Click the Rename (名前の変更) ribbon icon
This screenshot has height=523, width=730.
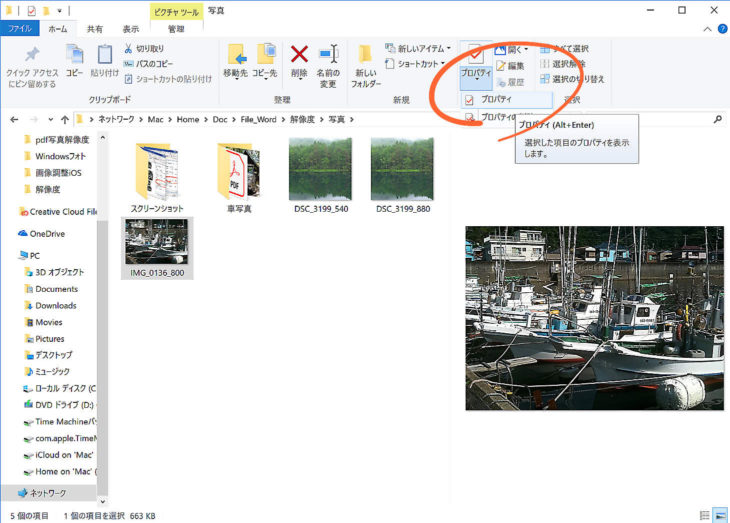(x=328, y=57)
